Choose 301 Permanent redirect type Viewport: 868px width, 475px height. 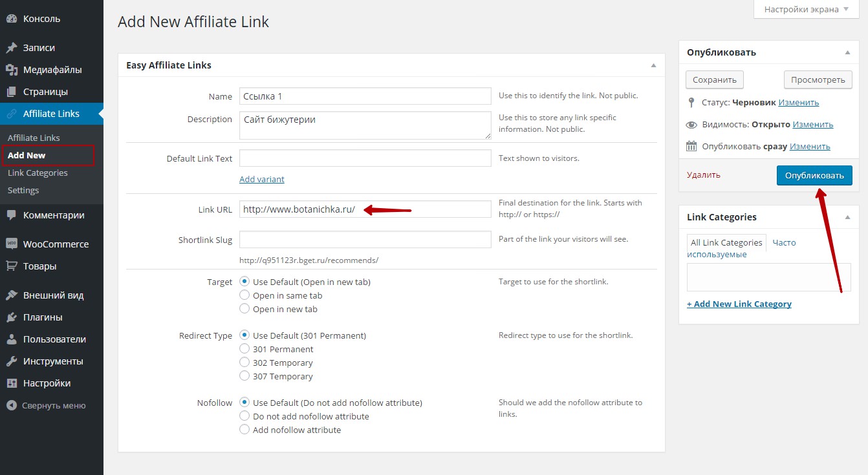[x=244, y=349]
